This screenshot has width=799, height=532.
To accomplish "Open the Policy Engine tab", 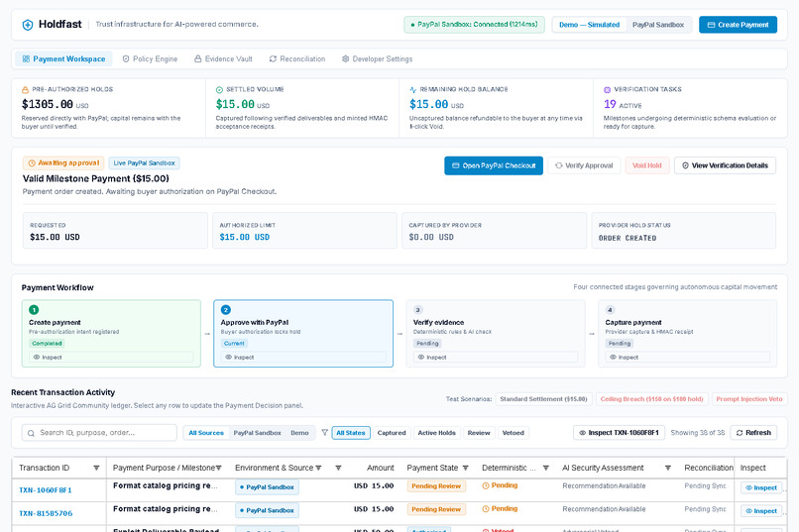I will (x=150, y=59).
